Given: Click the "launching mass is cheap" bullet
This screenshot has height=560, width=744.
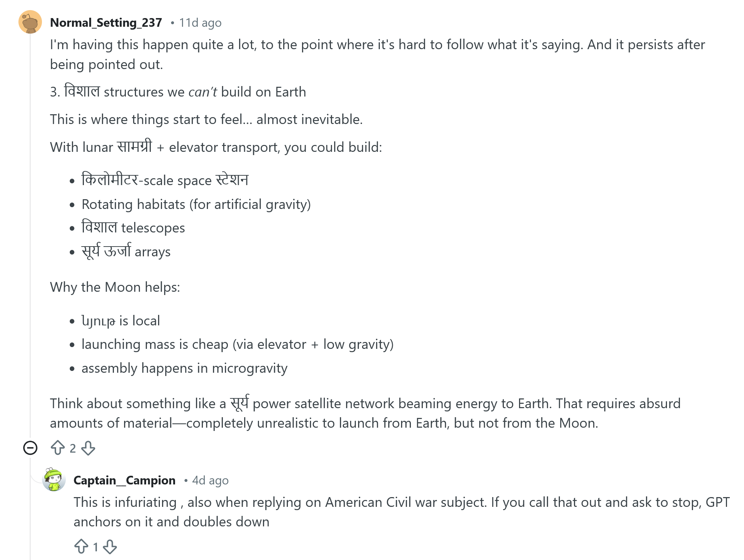Looking at the screenshot, I should (x=237, y=345).
